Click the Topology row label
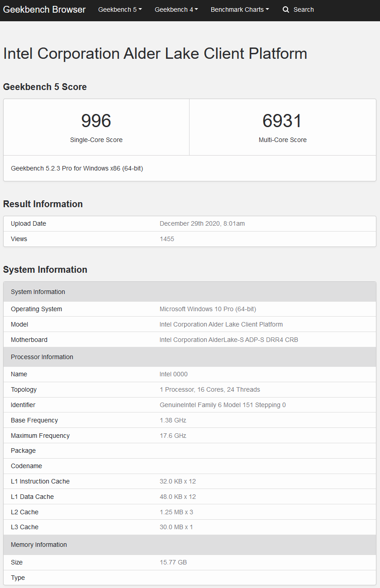 (24, 389)
